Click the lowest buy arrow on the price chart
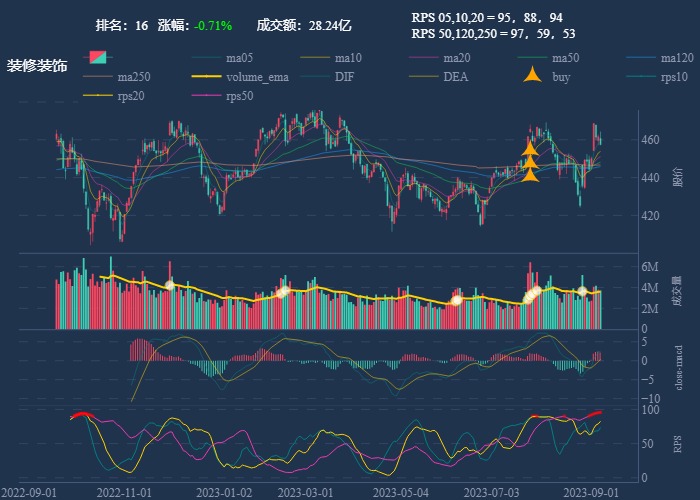The width and height of the screenshot is (700, 500). click(x=531, y=175)
